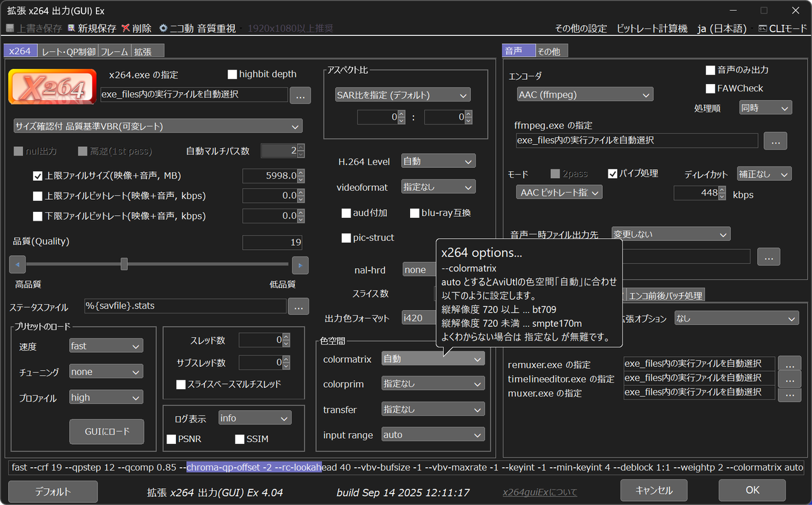Click quality slider right arrow button
Image resolution: width=812 pixels, height=505 pixels.
coord(300,265)
